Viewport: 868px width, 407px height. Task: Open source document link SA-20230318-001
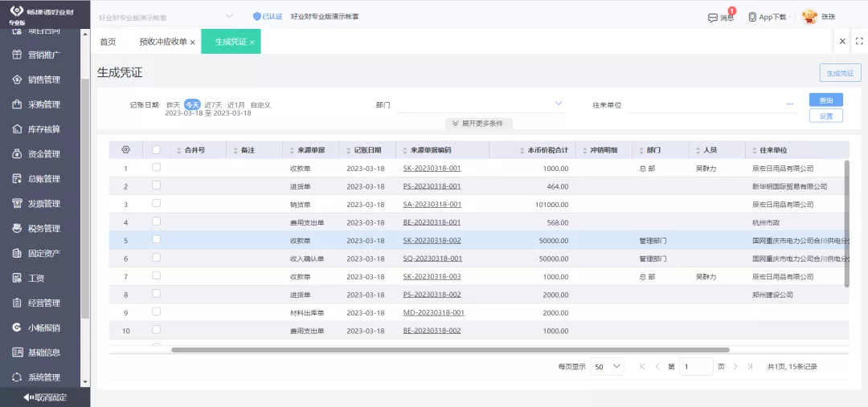point(432,204)
